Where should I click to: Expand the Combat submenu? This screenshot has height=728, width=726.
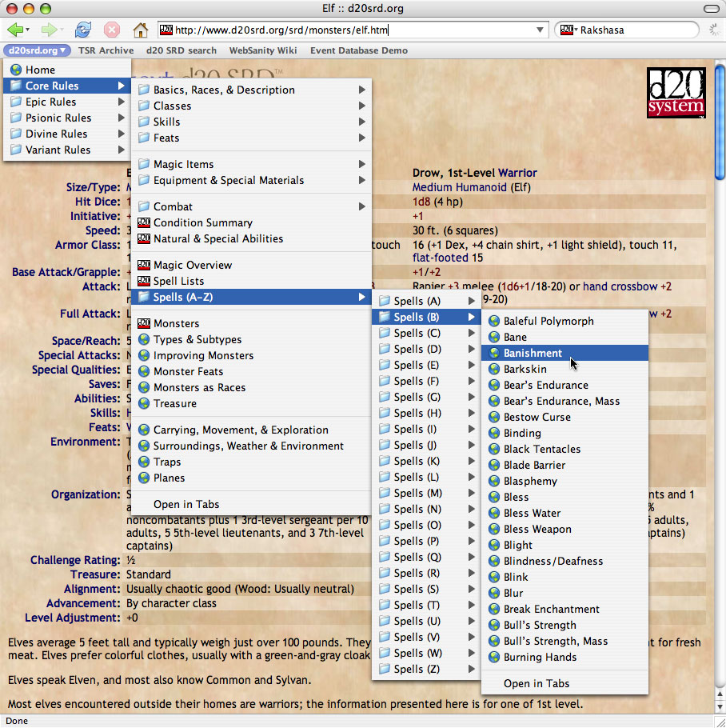(x=253, y=206)
